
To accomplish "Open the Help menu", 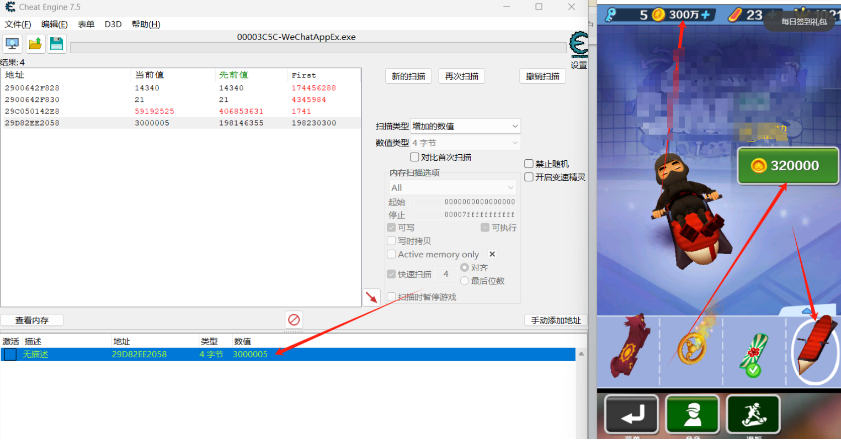I will click(146, 24).
